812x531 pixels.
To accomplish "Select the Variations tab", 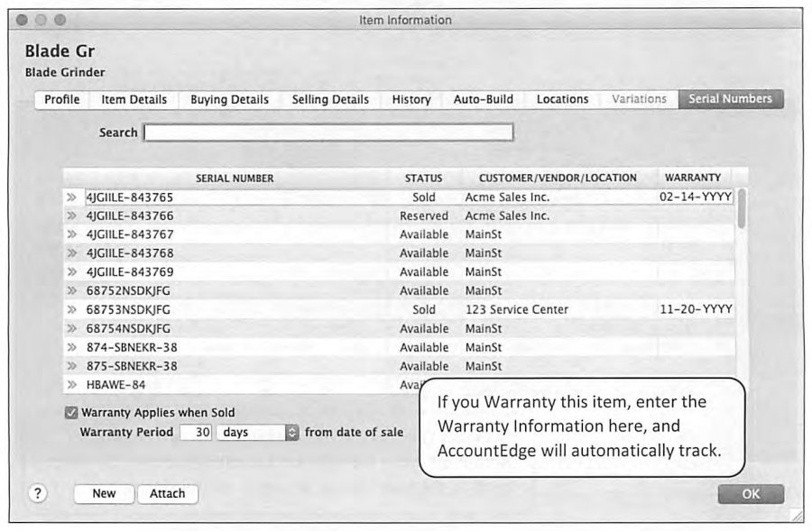I will (639, 99).
